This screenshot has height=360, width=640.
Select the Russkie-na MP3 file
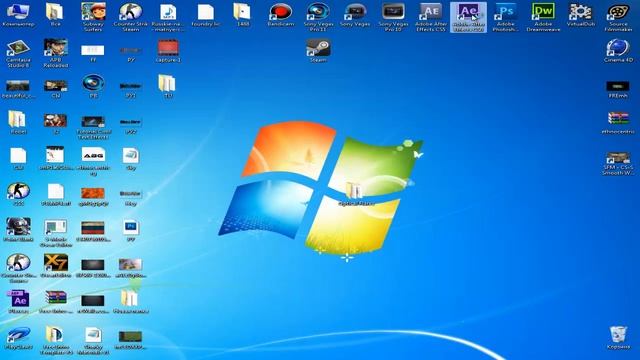[168, 17]
